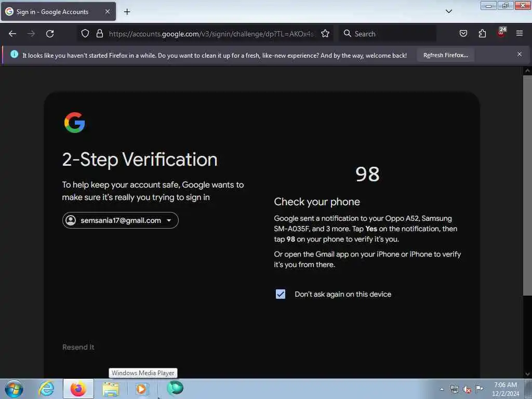Viewport: 532px width, 399px height.
Task: Dismiss the Firefox refresh notification bar
Action: coord(520,54)
